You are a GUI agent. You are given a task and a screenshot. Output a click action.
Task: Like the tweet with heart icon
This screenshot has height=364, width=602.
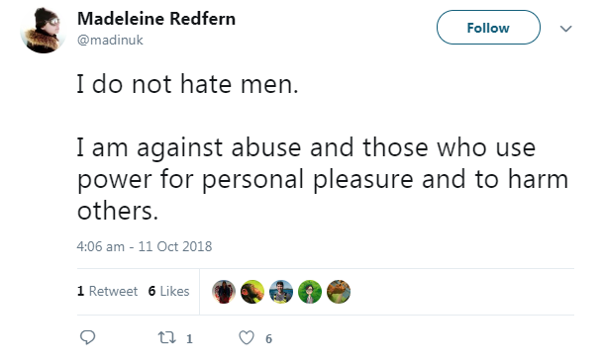[247, 338]
